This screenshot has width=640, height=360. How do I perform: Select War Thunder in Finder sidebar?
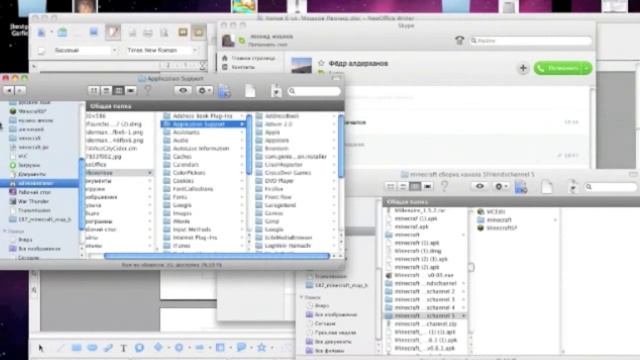tap(33, 201)
